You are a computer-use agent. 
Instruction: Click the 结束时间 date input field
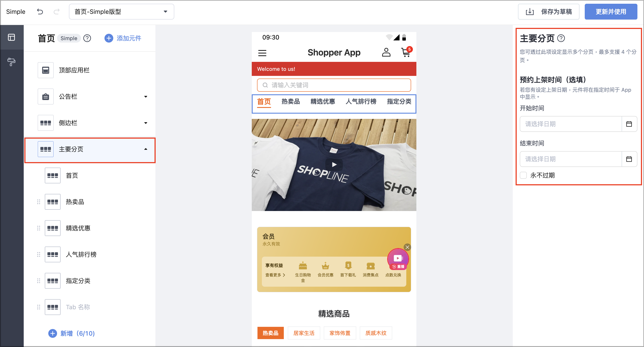click(x=571, y=159)
